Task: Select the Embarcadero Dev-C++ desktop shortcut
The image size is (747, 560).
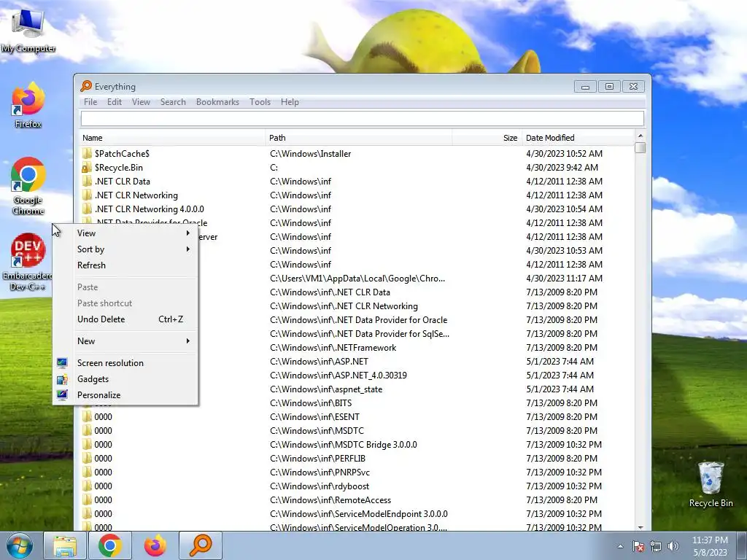Action: pos(28,262)
